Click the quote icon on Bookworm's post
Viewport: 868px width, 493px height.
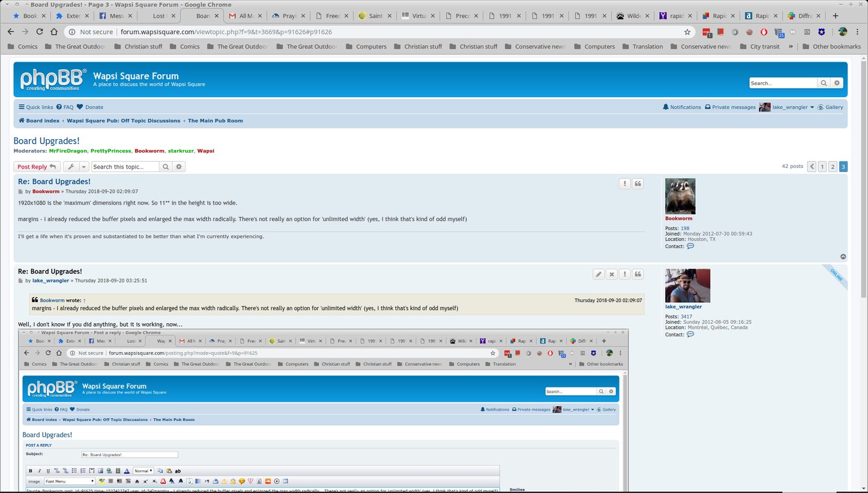coord(638,184)
